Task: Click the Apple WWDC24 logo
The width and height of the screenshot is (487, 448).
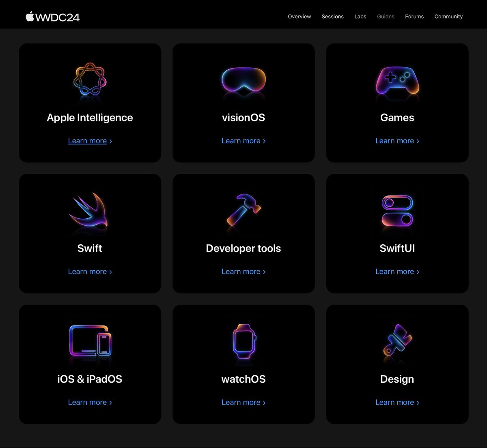Action: [x=53, y=17]
